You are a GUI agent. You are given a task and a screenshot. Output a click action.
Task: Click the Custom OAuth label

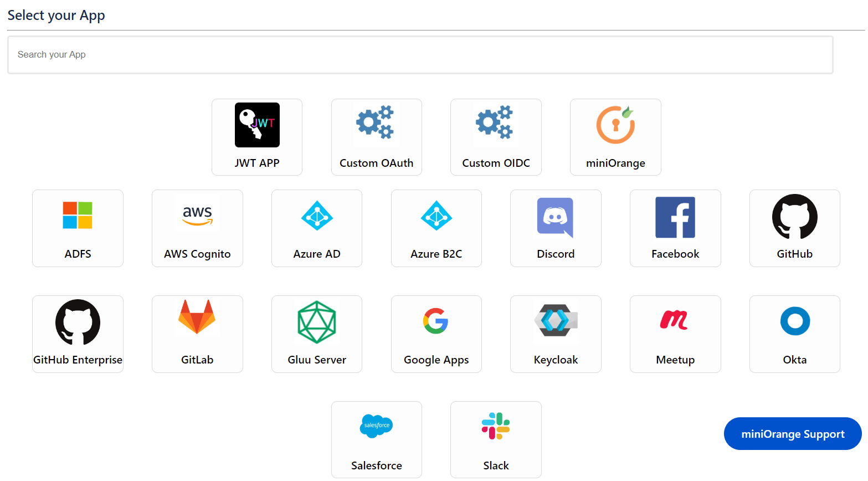tap(377, 163)
